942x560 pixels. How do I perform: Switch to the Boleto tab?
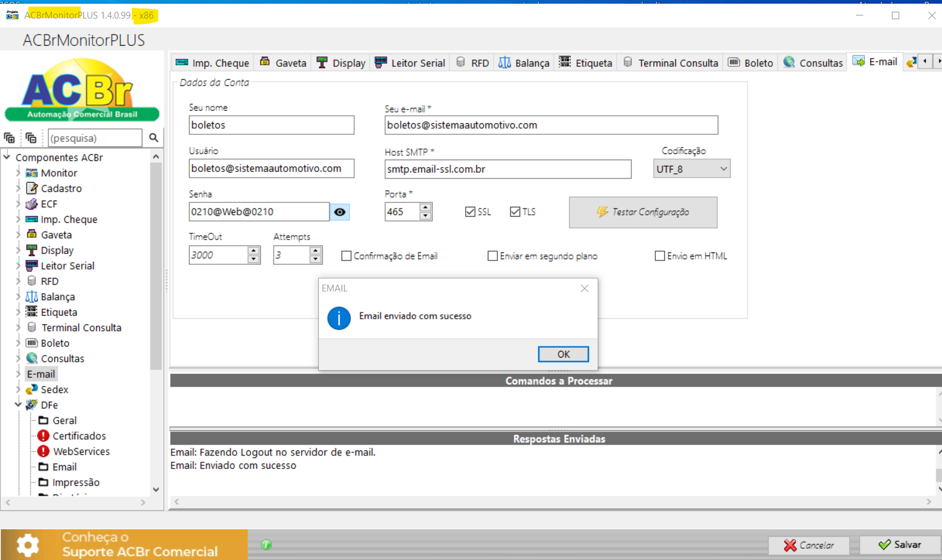(x=751, y=62)
